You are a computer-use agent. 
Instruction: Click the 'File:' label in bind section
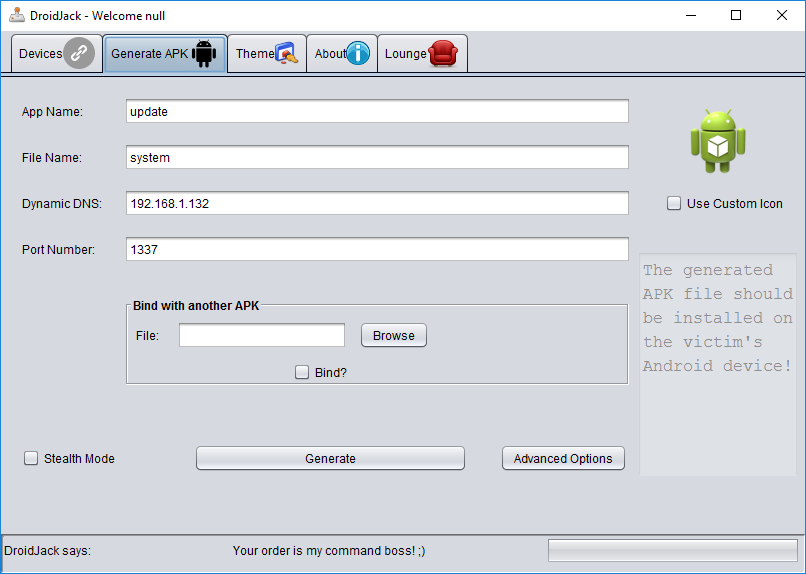[x=148, y=336]
